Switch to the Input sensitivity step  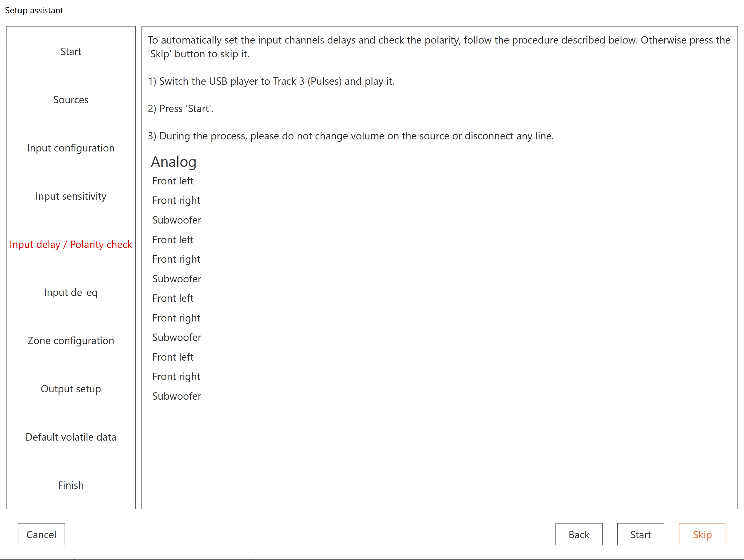71,196
